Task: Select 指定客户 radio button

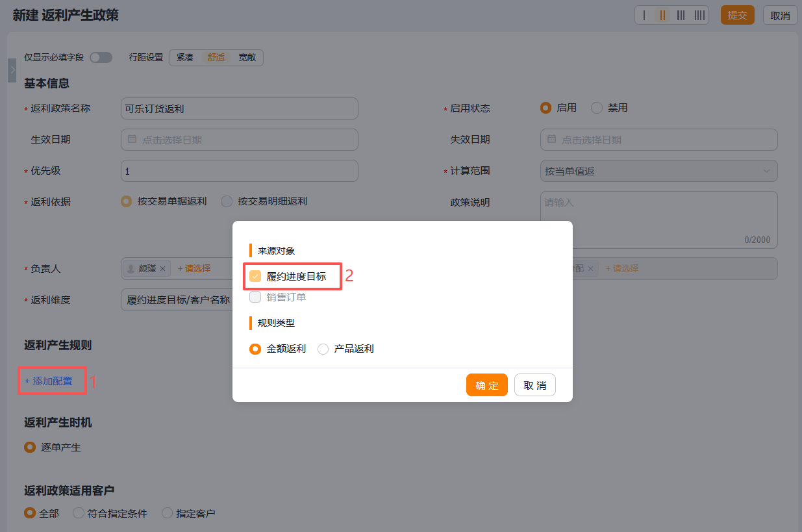Action: [x=167, y=513]
